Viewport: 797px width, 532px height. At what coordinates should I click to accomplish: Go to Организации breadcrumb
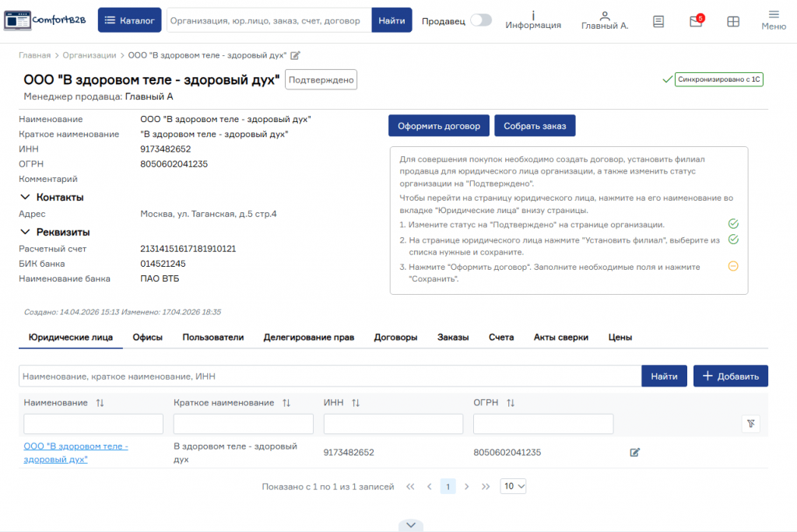pyautogui.click(x=89, y=55)
